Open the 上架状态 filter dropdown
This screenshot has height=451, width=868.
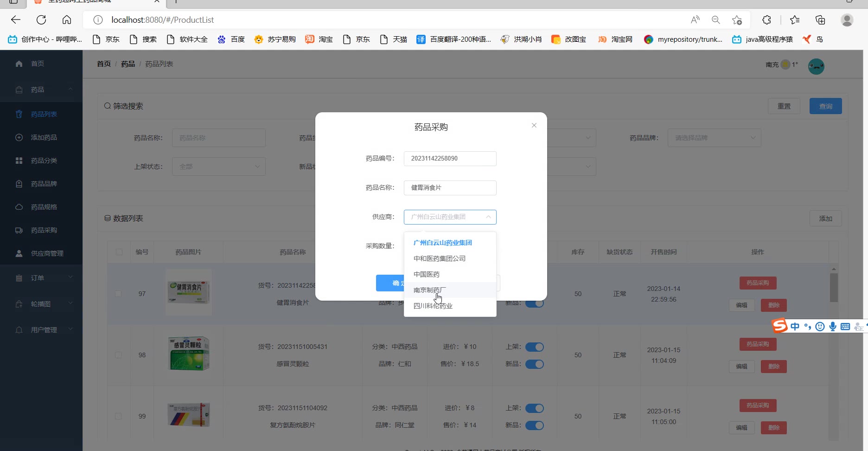pos(219,167)
